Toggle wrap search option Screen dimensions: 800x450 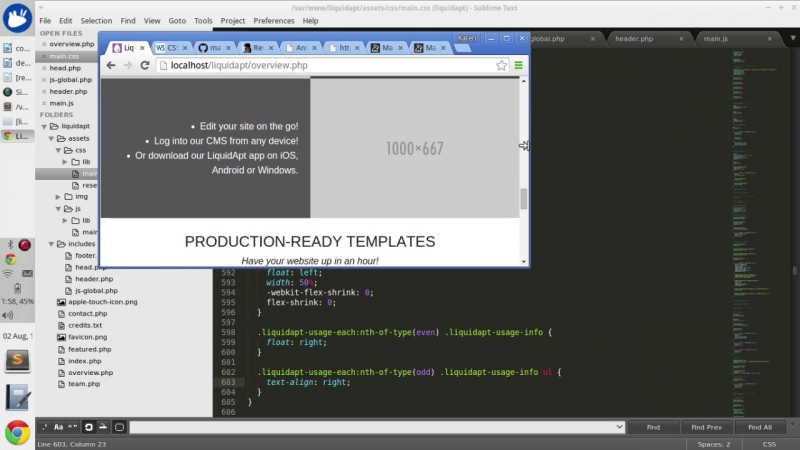click(x=88, y=427)
